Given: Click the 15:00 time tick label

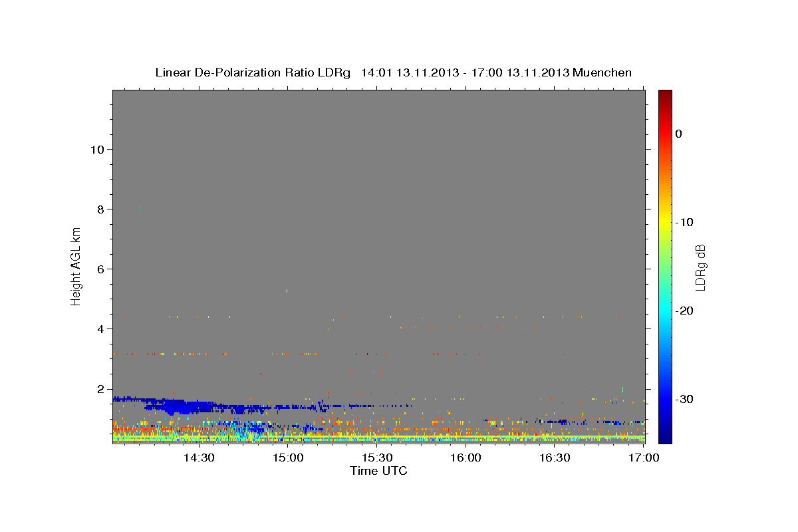Looking at the screenshot, I should [x=288, y=458].
